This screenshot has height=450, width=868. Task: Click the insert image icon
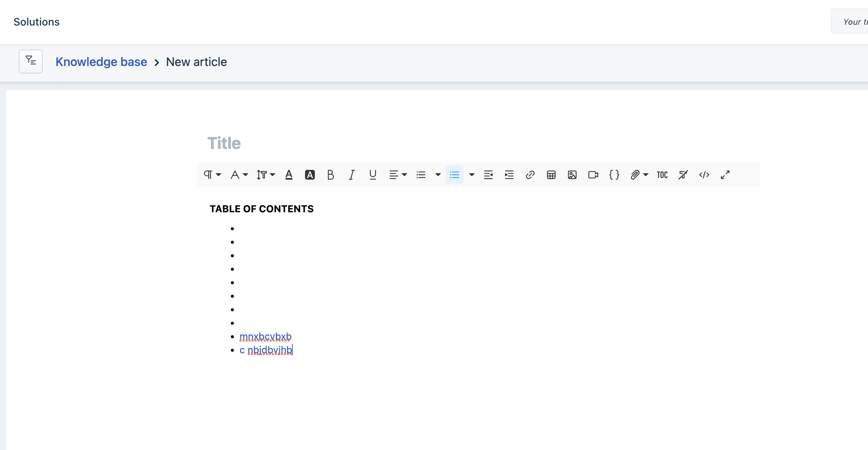pyautogui.click(x=572, y=175)
